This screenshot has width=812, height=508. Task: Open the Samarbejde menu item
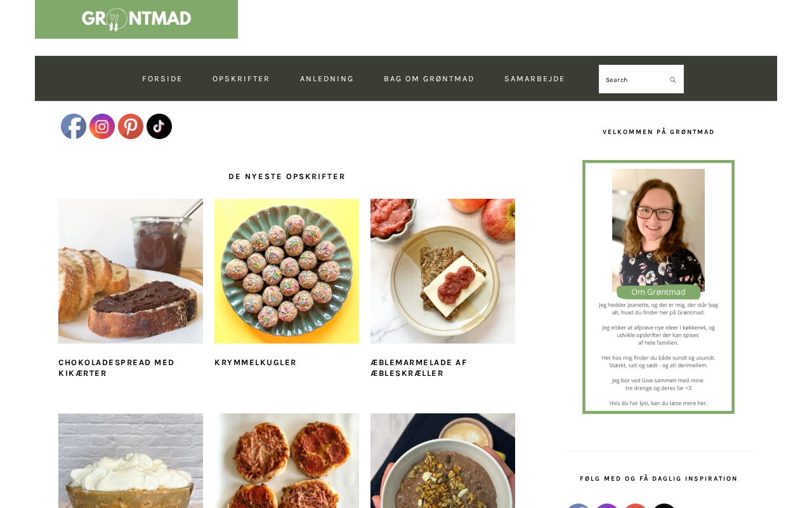coord(535,79)
